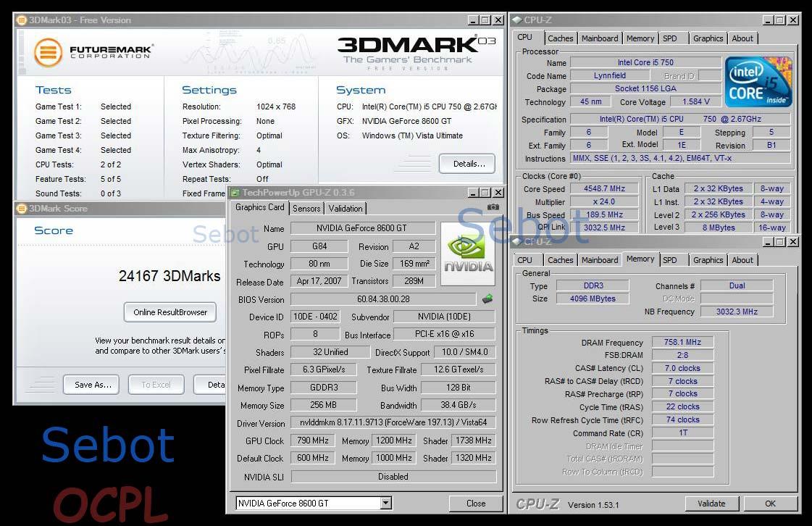Click the Multiplier x 24.0 value

point(604,201)
